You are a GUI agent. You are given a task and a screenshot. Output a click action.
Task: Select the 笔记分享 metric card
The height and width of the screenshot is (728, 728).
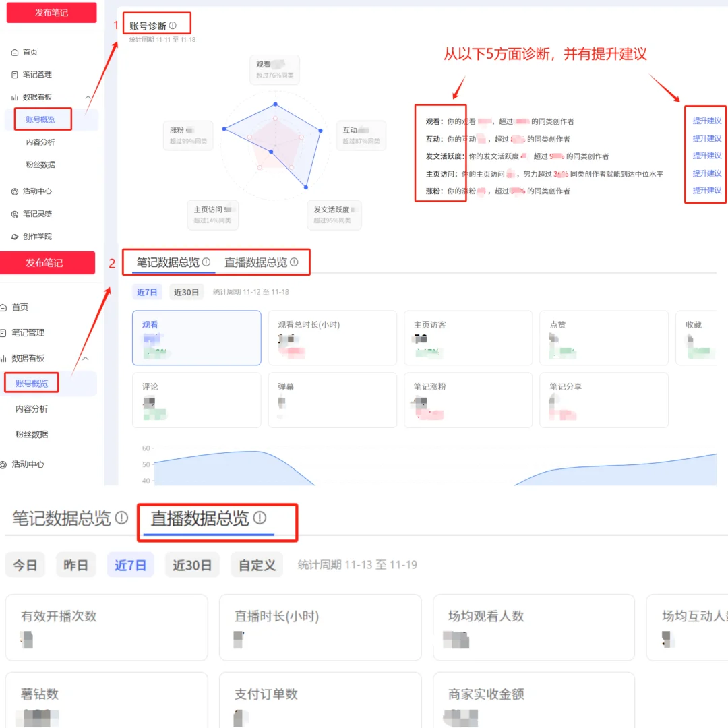pos(604,400)
